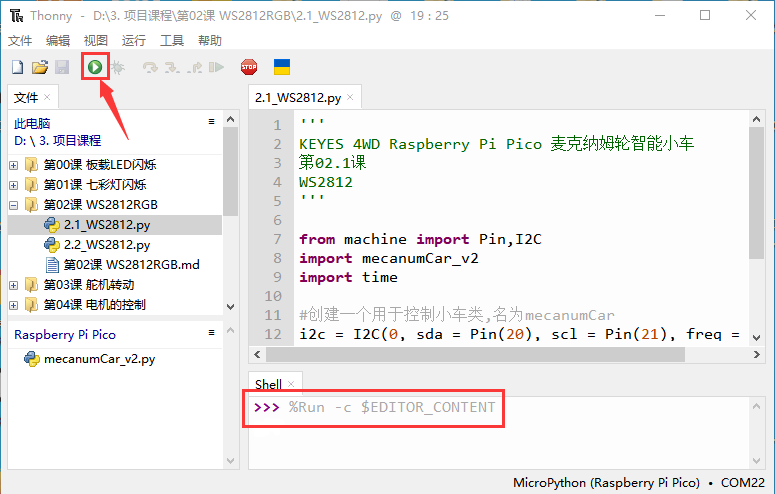Click the Ukraine flag toolbar icon
Image resolution: width=775 pixels, height=494 pixels.
point(282,67)
